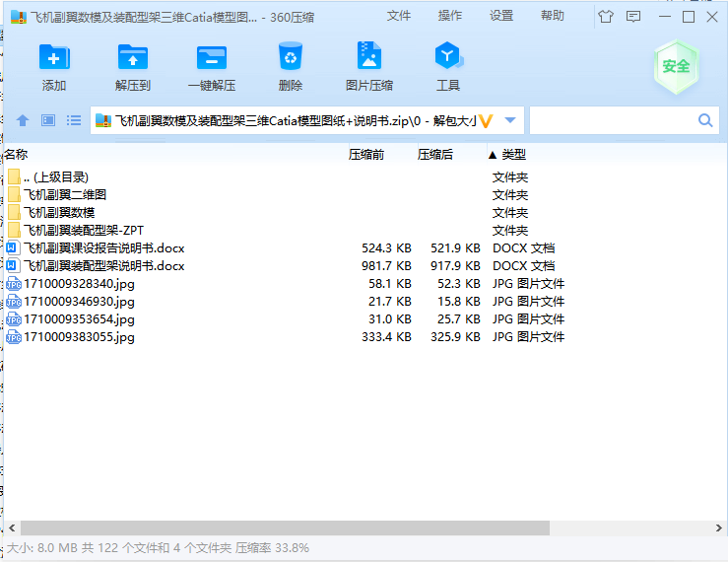Image resolution: width=728 pixels, height=562 pixels.
Task: Select file name 飞机副翼装配型架说明书.docx
Action: [104, 266]
